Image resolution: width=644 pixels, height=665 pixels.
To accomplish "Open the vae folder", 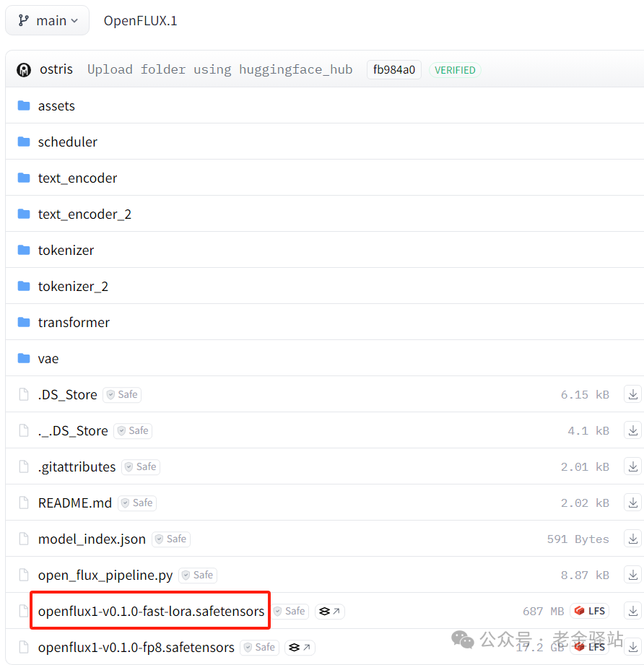I will click(x=48, y=359).
